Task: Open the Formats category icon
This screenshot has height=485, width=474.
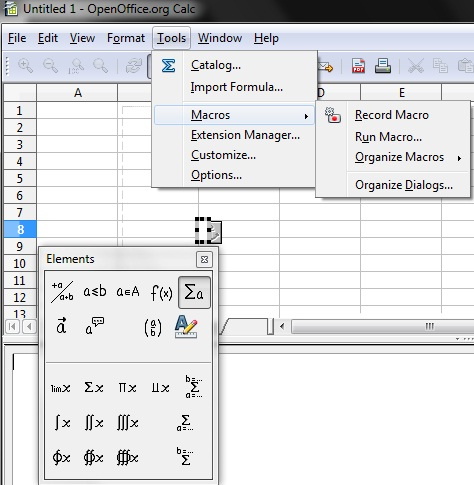Action: pyautogui.click(x=186, y=326)
